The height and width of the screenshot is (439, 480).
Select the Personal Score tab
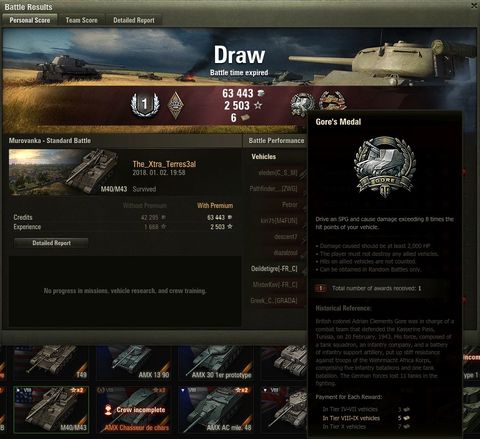30,20
